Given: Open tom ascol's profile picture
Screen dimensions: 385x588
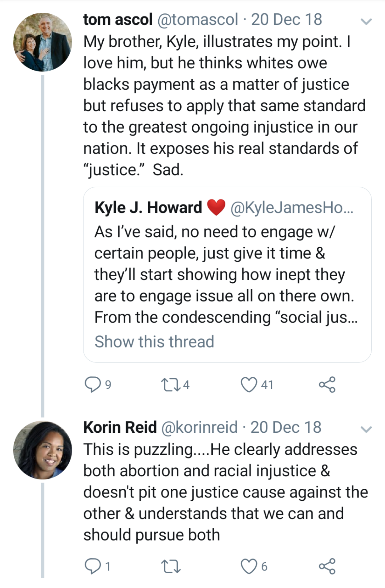Looking at the screenshot, I should pos(43,42).
